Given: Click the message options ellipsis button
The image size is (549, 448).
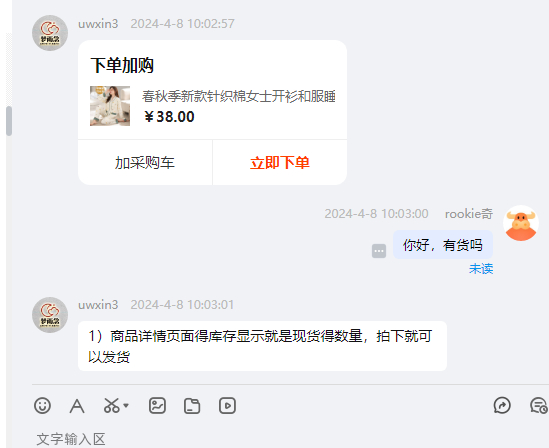Looking at the screenshot, I should point(379,251).
